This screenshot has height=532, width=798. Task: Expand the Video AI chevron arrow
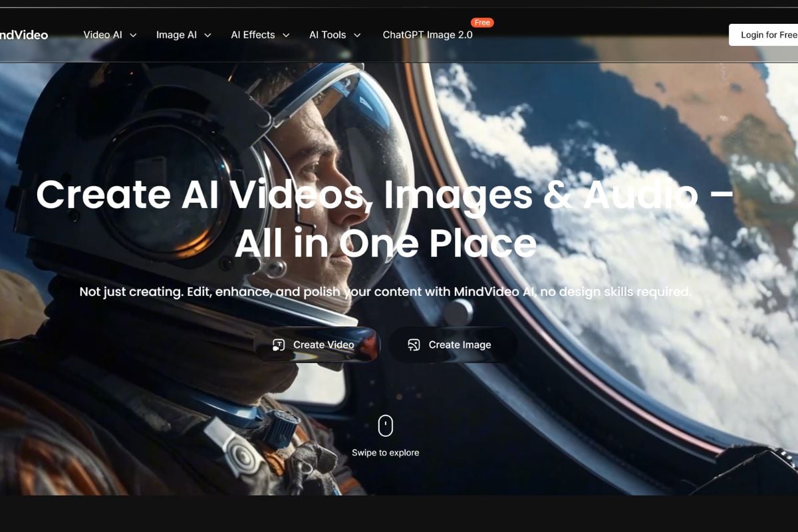pyautogui.click(x=133, y=35)
